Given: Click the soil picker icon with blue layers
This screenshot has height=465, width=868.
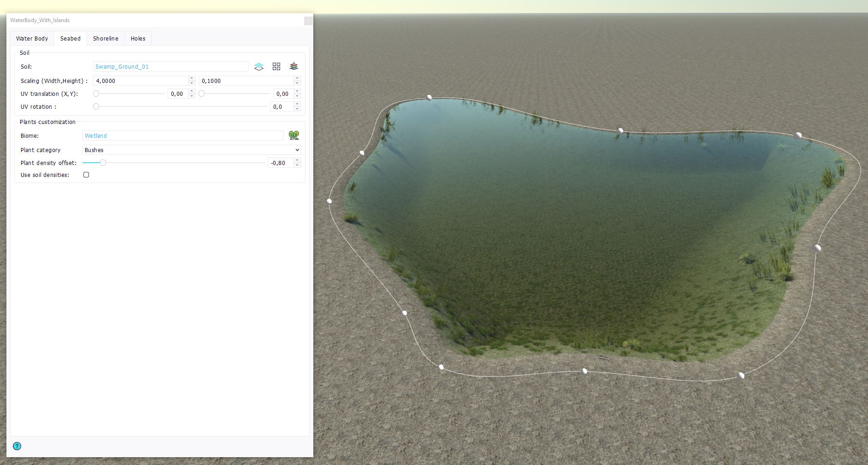Looking at the screenshot, I should point(259,67).
